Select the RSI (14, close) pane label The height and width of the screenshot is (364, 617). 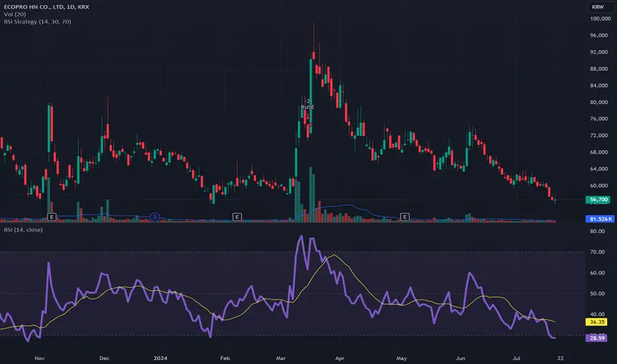coord(23,230)
